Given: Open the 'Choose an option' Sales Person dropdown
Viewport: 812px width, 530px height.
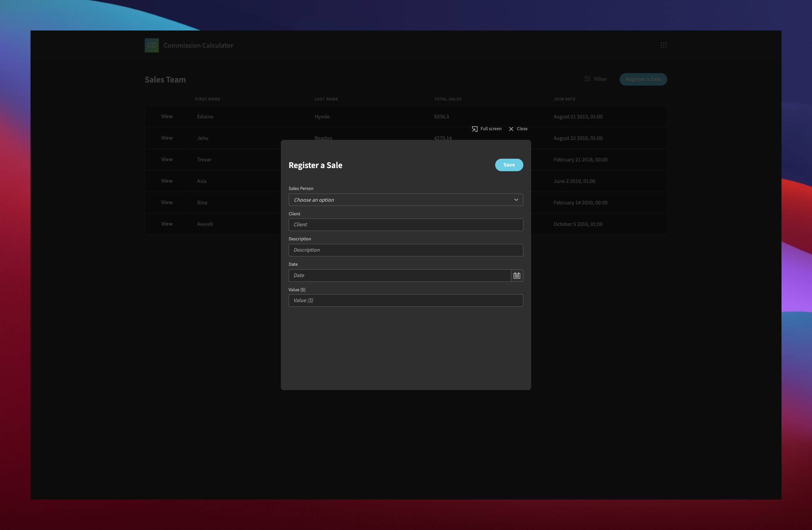Looking at the screenshot, I should (x=406, y=200).
